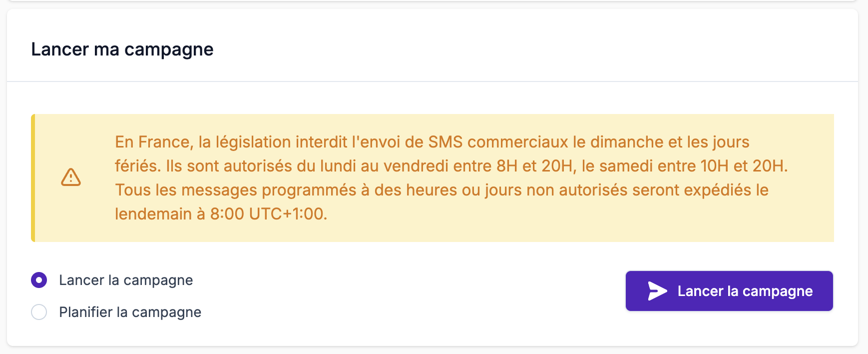
Task: Click the "Planifier la campagne" label text
Action: coord(130,312)
